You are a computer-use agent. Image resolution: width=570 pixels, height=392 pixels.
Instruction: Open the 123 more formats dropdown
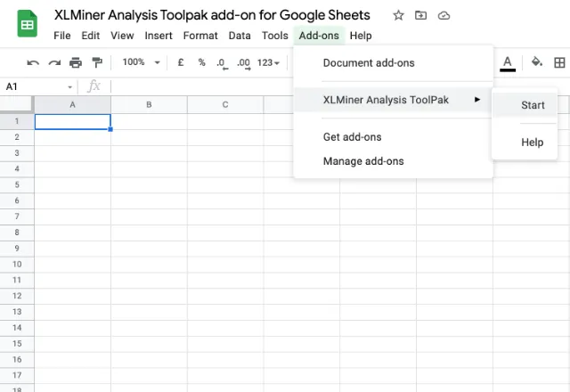(x=268, y=63)
